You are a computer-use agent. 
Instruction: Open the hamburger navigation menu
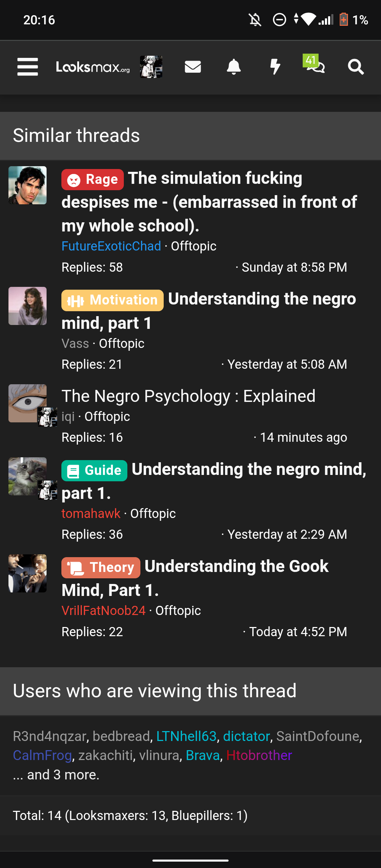(28, 67)
